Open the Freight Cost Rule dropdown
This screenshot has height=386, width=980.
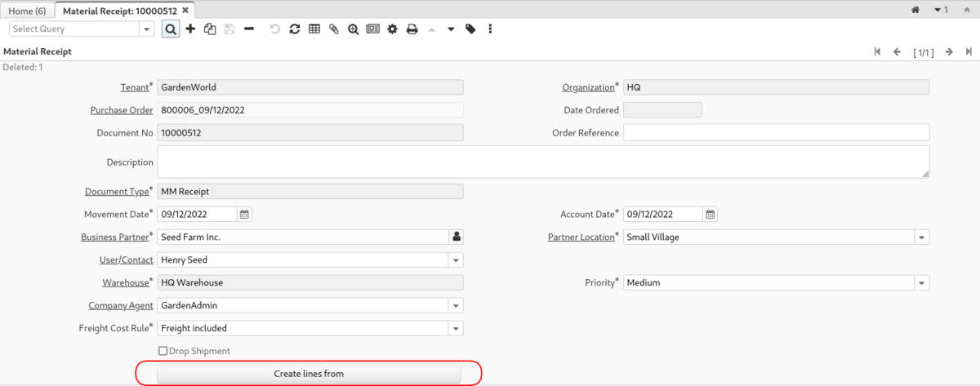click(456, 328)
